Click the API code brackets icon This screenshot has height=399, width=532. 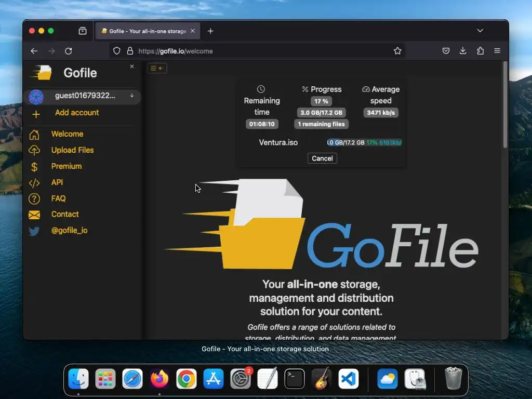click(34, 183)
